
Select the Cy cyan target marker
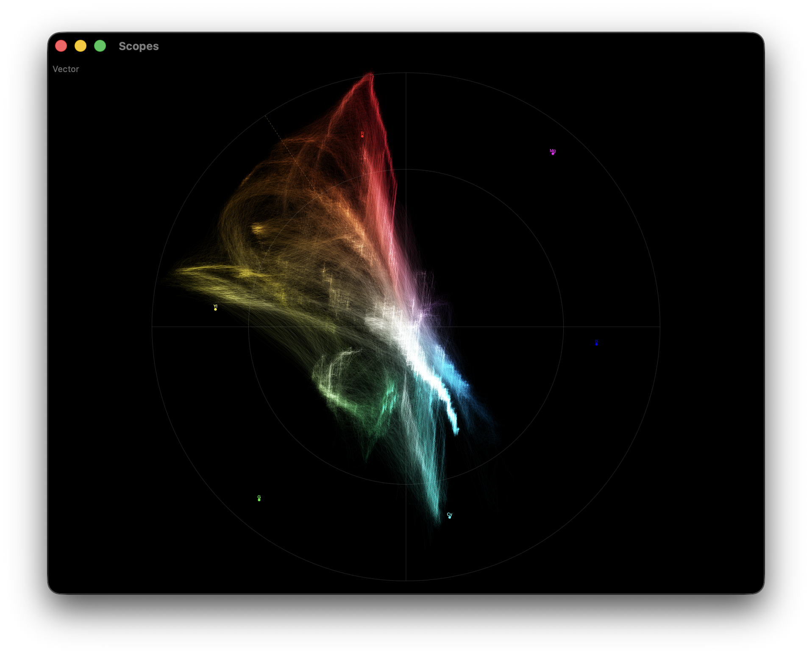pyautogui.click(x=449, y=517)
